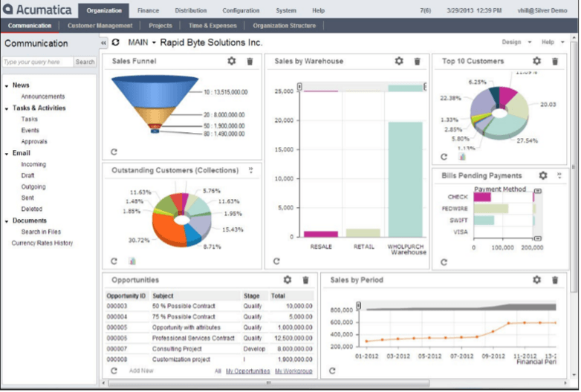Collapse the Email tree section
Image resolution: width=581 pixels, height=392 pixels.
click(x=7, y=154)
